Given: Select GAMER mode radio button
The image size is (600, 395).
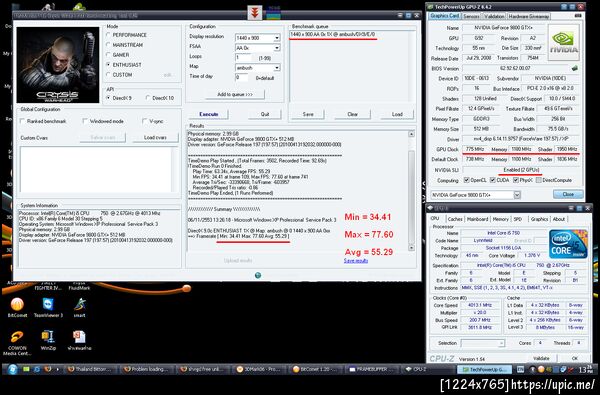Looking at the screenshot, I should pyautogui.click(x=109, y=55).
